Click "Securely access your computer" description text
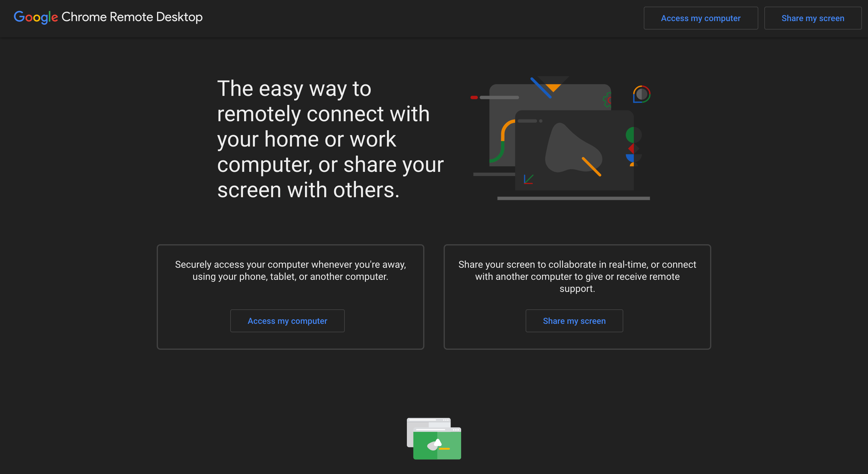Viewport: 868px width, 474px height. pyautogui.click(x=290, y=270)
